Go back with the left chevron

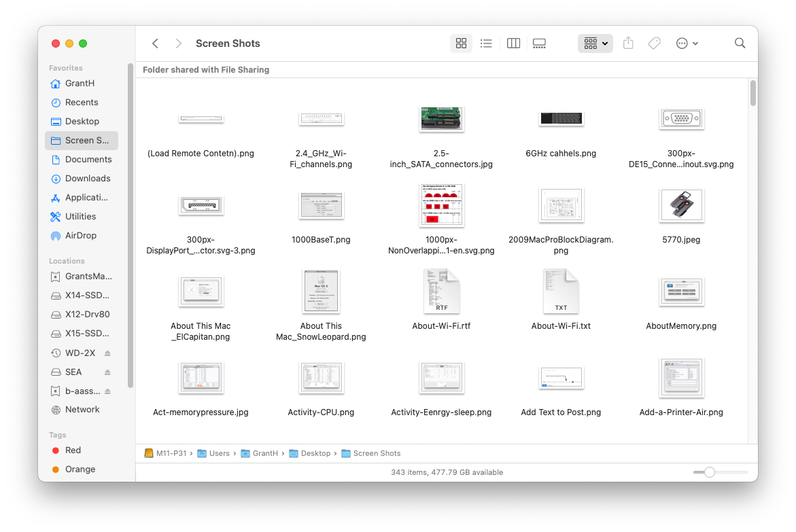tap(156, 43)
